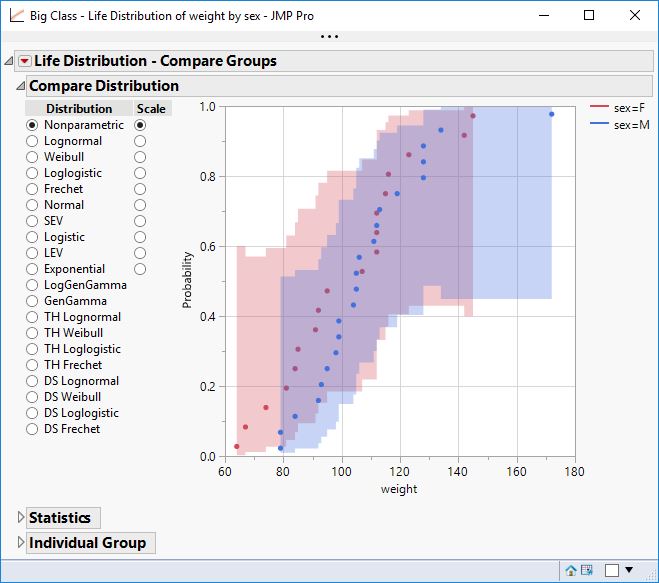Collapse the Life Distribution - Compare Groups outline
The width and height of the screenshot is (659, 583).
(x=9, y=61)
